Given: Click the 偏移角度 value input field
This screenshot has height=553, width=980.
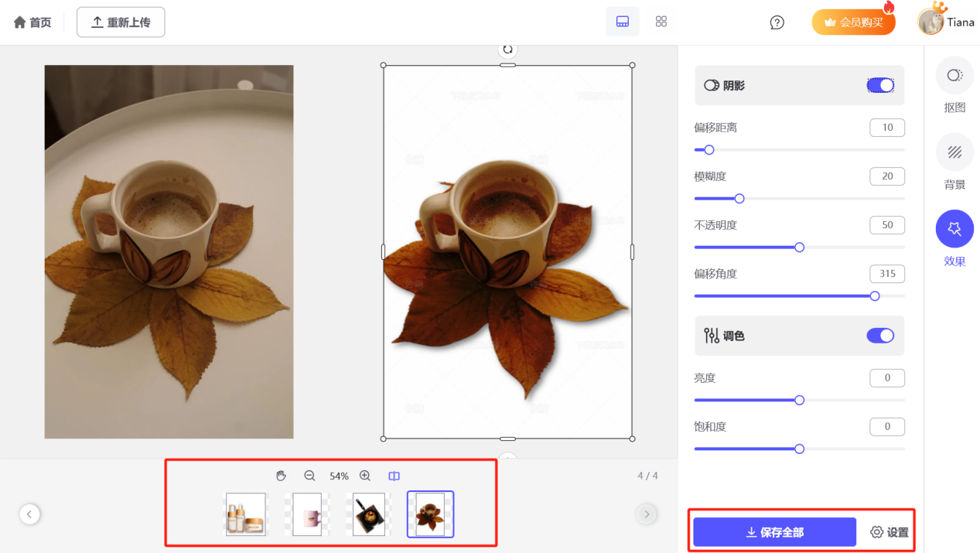Looking at the screenshot, I should click(886, 273).
